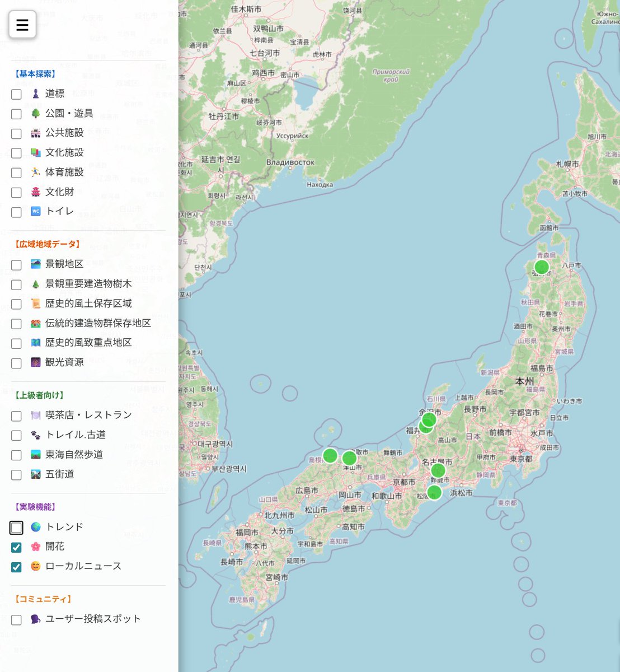Uncheck the 開花 checkbox
The height and width of the screenshot is (672, 620).
[16, 547]
